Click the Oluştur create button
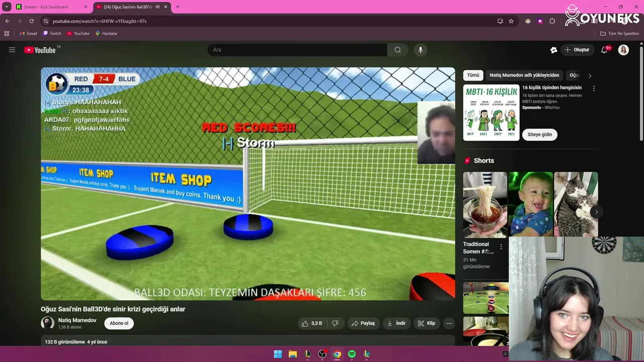 [x=577, y=50]
